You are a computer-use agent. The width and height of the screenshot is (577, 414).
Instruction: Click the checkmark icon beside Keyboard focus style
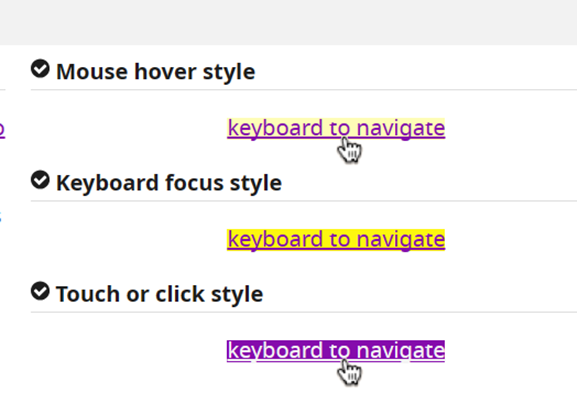point(40,180)
